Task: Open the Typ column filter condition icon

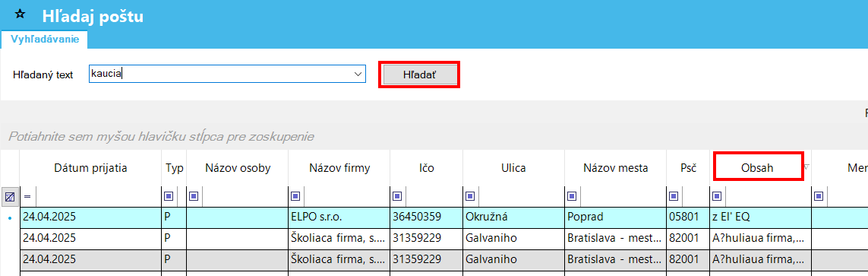Action: [x=169, y=195]
